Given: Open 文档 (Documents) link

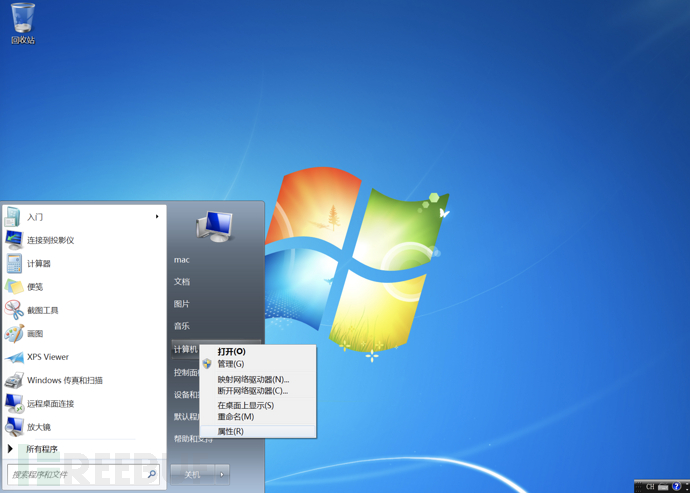Looking at the screenshot, I should (182, 282).
